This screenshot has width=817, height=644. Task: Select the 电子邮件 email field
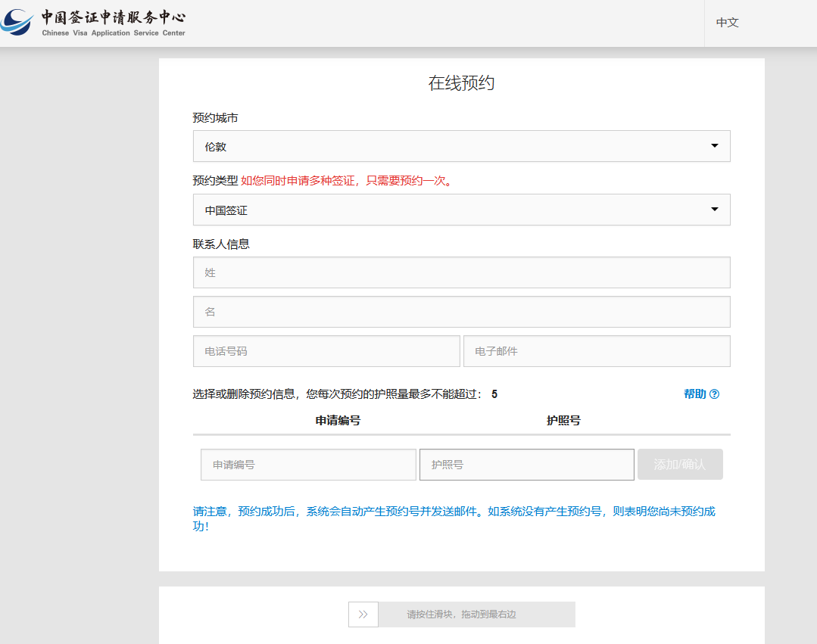(x=597, y=351)
